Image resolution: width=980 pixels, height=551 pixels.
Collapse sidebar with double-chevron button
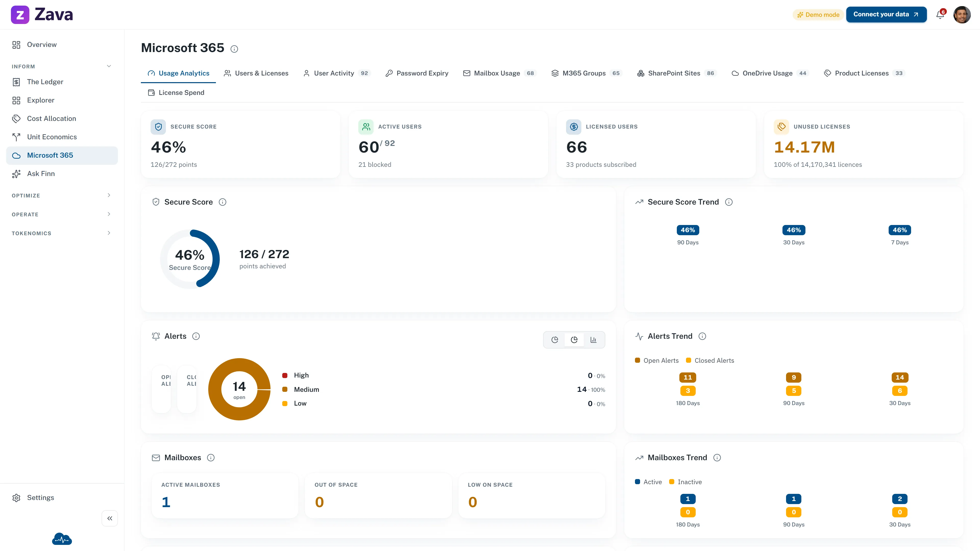tap(109, 518)
